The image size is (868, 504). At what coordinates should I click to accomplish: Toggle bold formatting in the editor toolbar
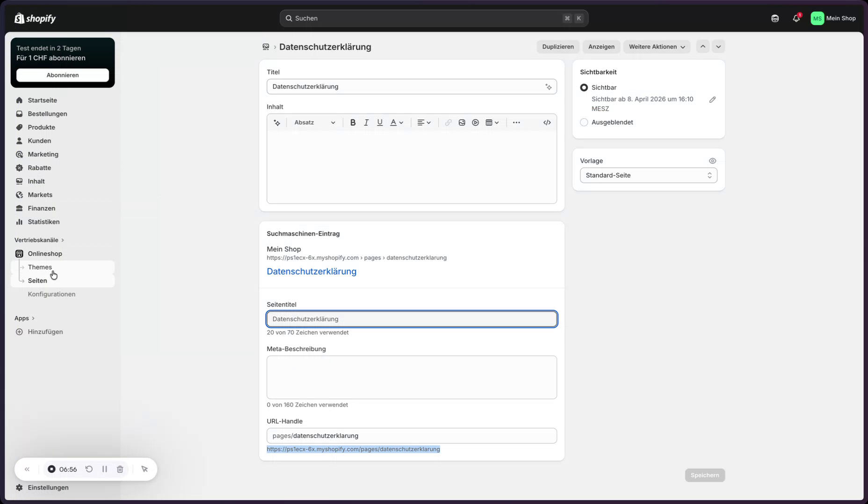pos(353,122)
